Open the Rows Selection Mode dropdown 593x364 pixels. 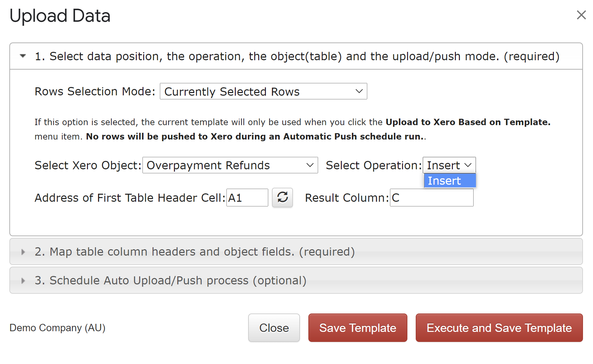tap(263, 91)
